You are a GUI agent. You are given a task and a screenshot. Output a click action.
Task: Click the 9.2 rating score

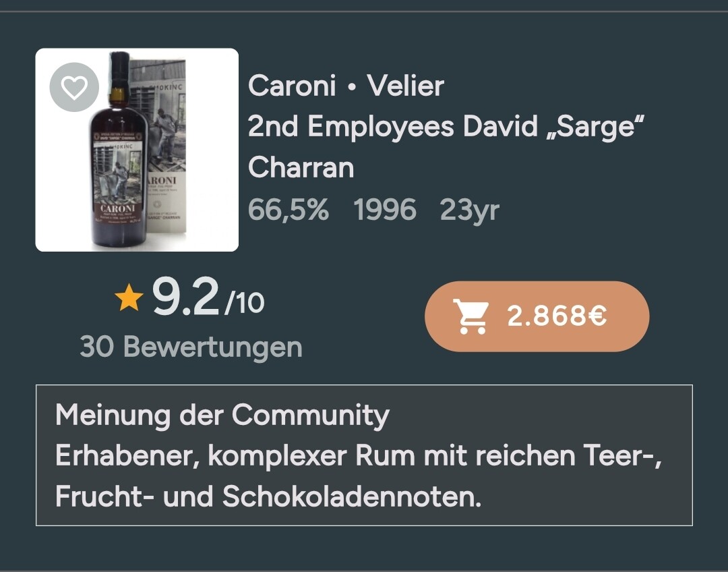tap(185, 297)
